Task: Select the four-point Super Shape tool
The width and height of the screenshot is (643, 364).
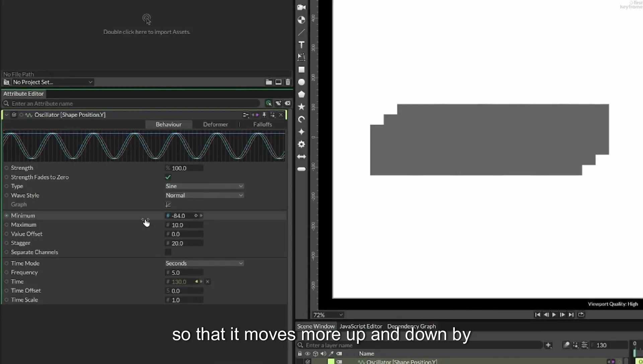Action: click(x=301, y=132)
